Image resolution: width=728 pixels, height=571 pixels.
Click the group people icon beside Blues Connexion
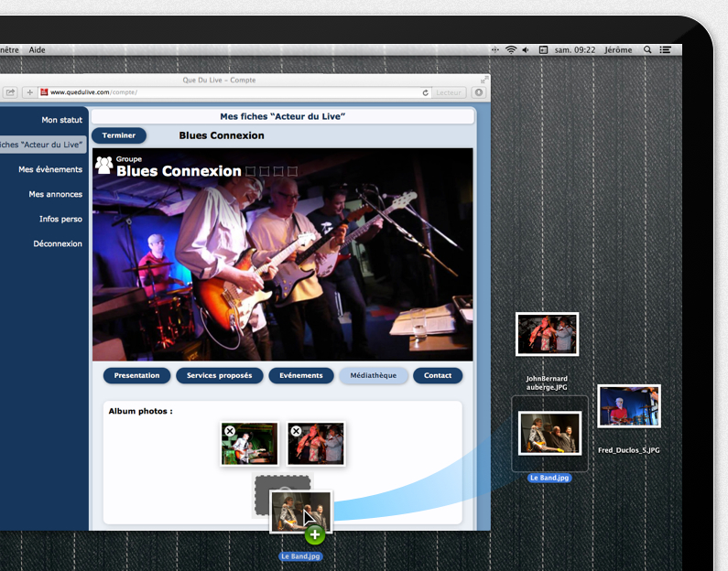click(x=104, y=165)
